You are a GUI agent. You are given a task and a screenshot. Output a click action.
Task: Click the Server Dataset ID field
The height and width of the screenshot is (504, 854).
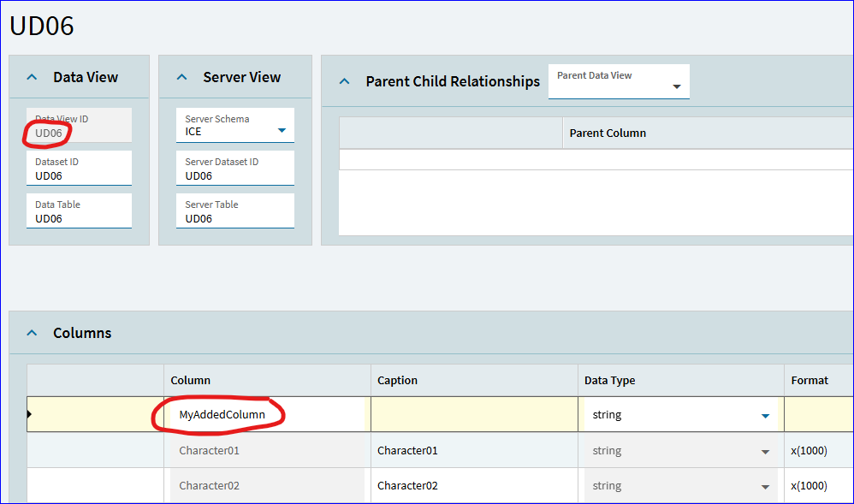[x=234, y=169]
